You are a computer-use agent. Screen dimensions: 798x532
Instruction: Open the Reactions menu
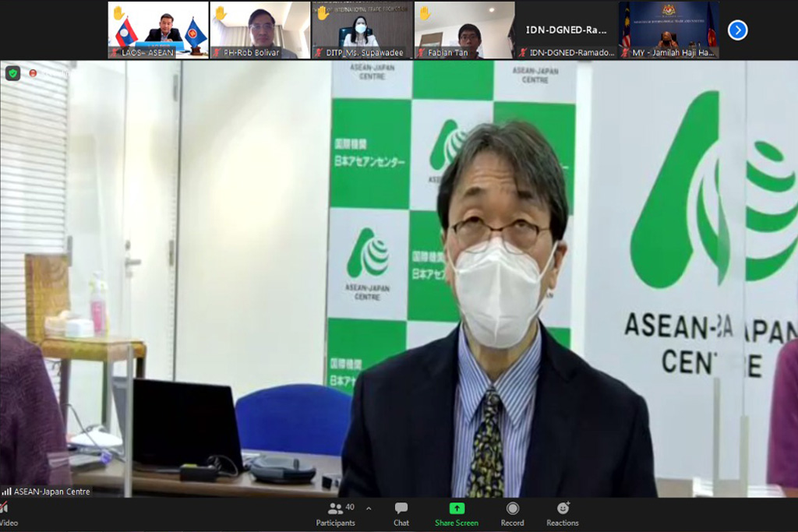pyautogui.click(x=563, y=514)
